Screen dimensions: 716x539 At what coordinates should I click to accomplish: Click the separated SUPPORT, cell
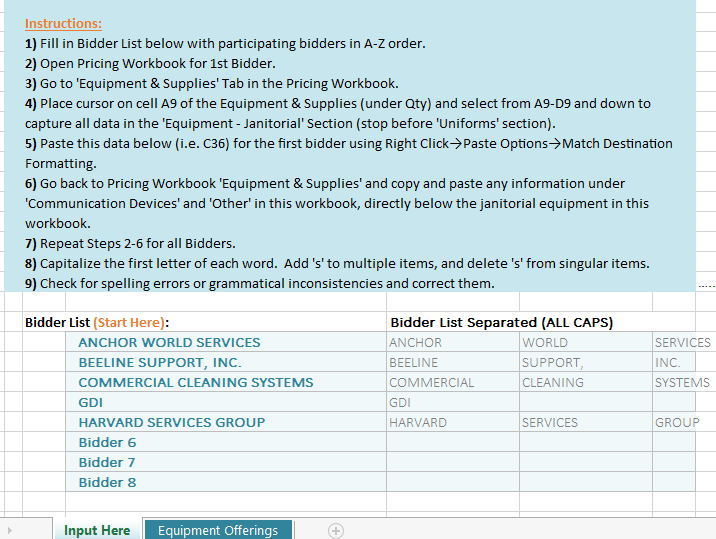click(586, 362)
